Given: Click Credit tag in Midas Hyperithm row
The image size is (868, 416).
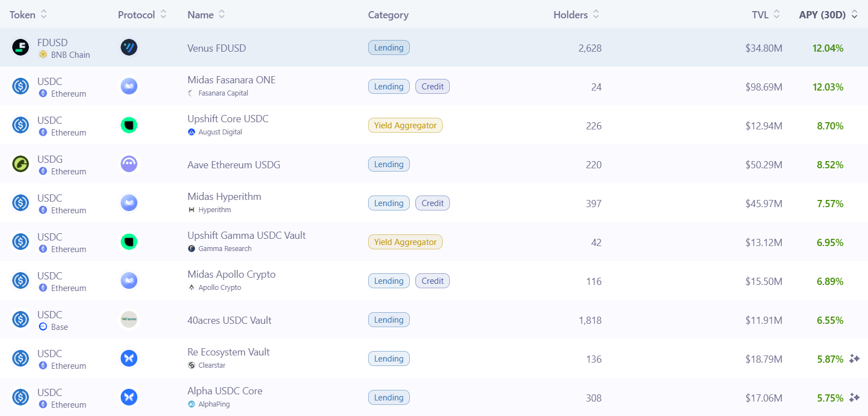Looking at the screenshot, I should (433, 203).
